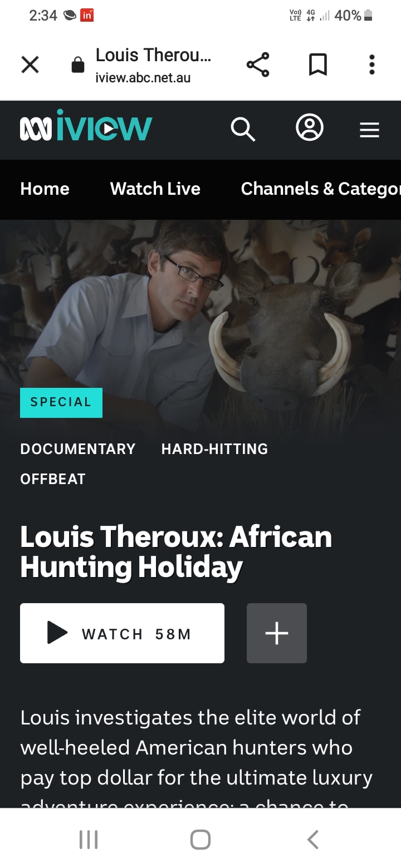401x868 pixels.
Task: Close the browser custom tab
Action: click(30, 65)
